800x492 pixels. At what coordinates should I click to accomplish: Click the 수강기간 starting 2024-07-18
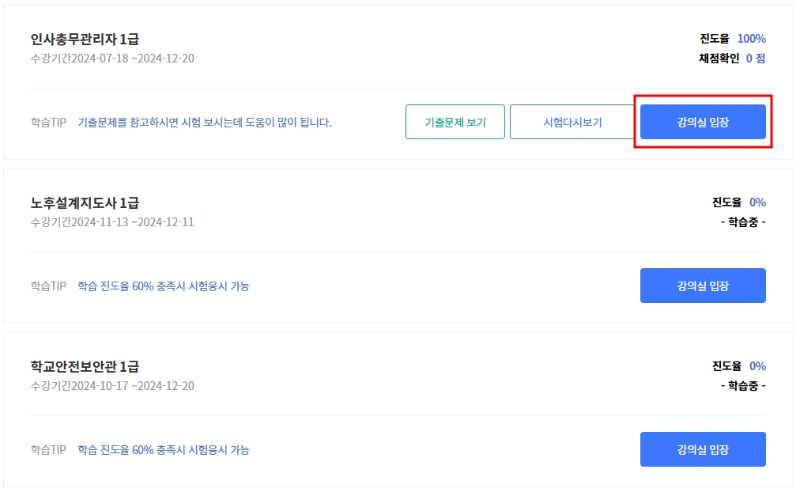[112, 58]
